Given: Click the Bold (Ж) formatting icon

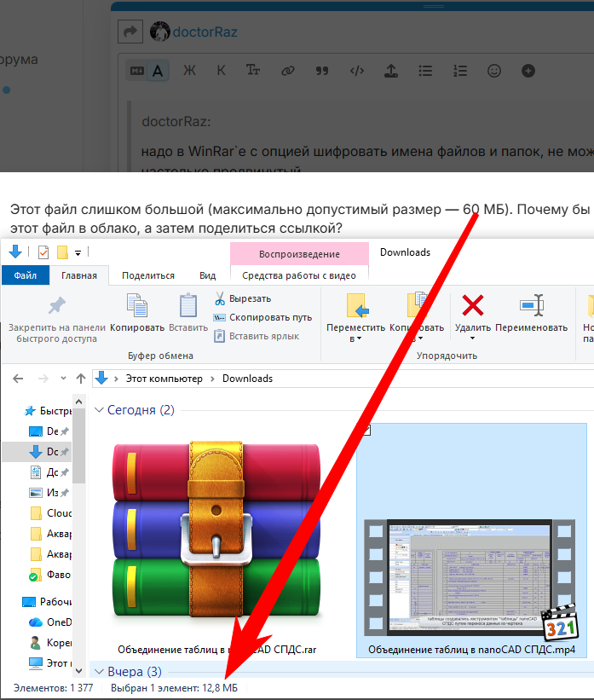Looking at the screenshot, I should tap(189, 71).
